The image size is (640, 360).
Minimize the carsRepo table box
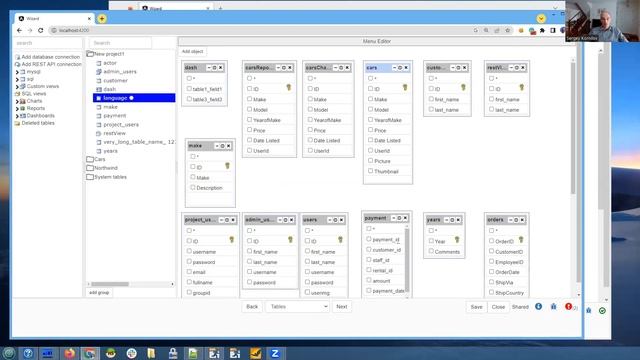coord(278,68)
